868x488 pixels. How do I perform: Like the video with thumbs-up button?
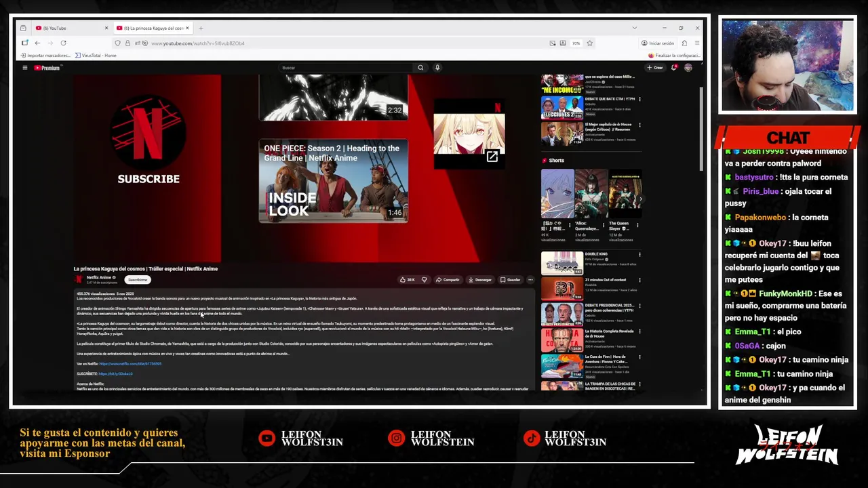click(408, 280)
